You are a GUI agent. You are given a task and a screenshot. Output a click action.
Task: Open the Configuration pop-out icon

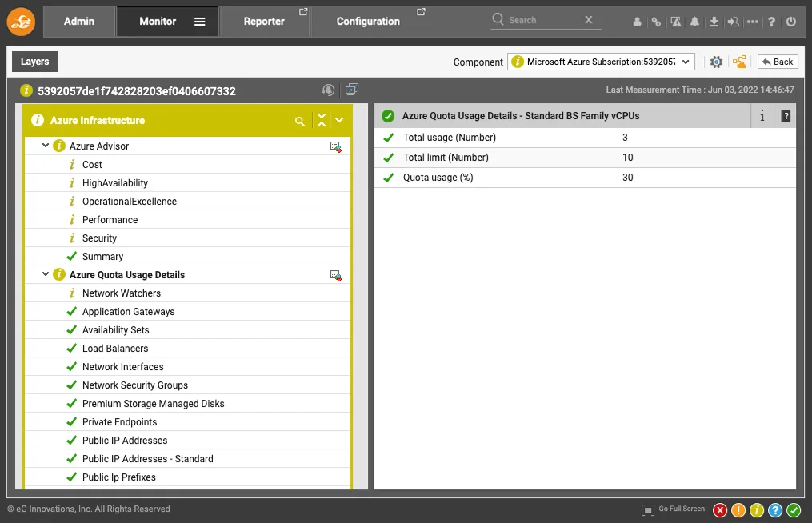[x=421, y=11]
